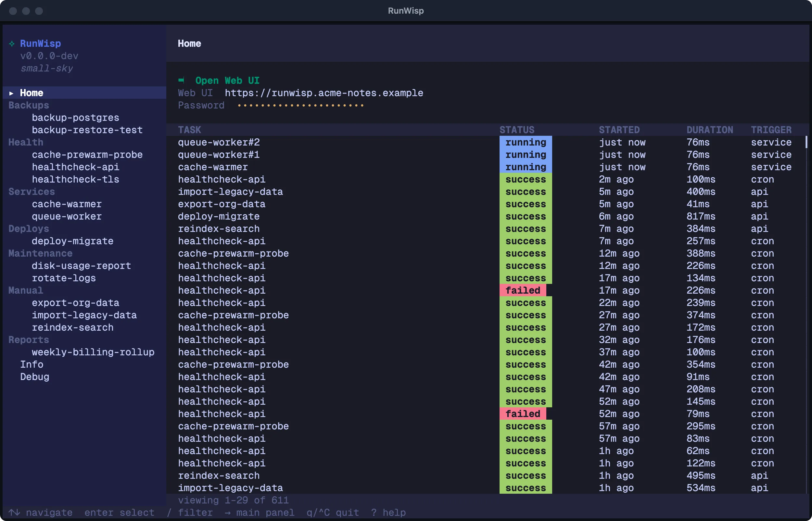Select reindex-search under Manual in sidebar

pos(72,327)
